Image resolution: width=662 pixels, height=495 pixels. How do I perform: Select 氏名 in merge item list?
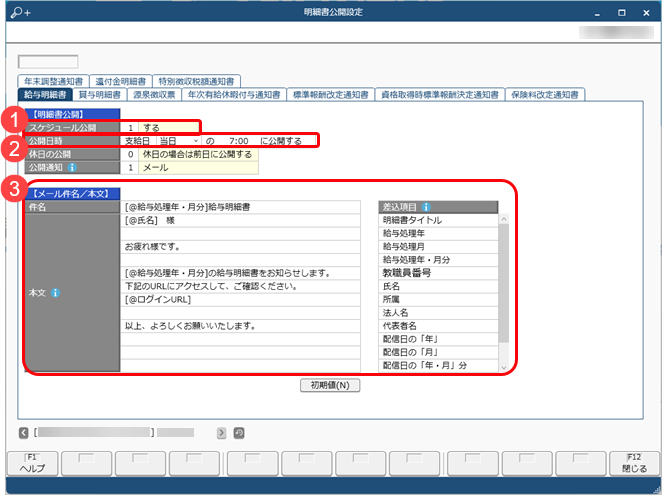click(x=438, y=286)
